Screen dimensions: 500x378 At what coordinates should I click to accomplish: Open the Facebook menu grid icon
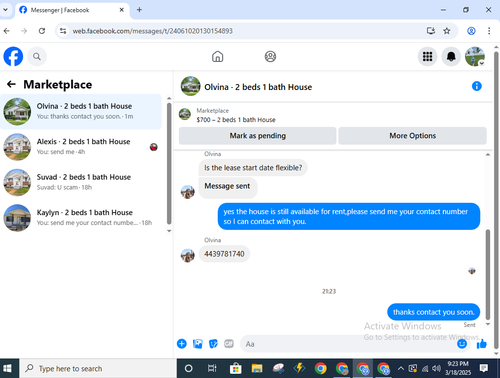click(x=427, y=56)
